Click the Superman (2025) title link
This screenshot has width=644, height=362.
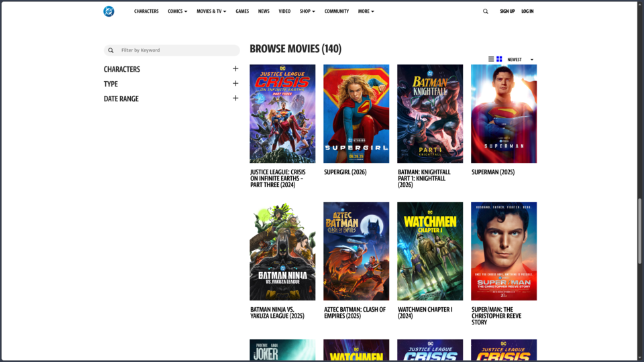493,172
